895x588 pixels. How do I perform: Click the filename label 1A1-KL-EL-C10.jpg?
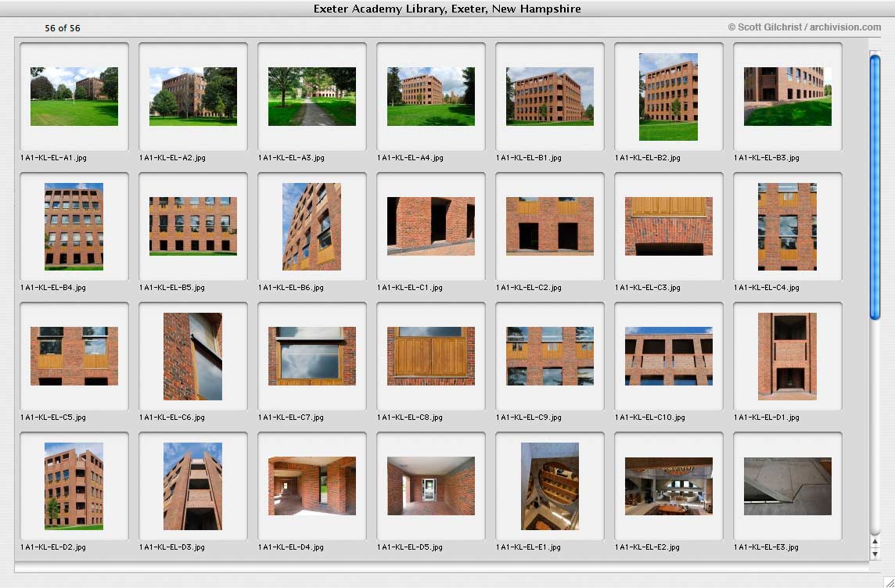pyautogui.click(x=649, y=418)
